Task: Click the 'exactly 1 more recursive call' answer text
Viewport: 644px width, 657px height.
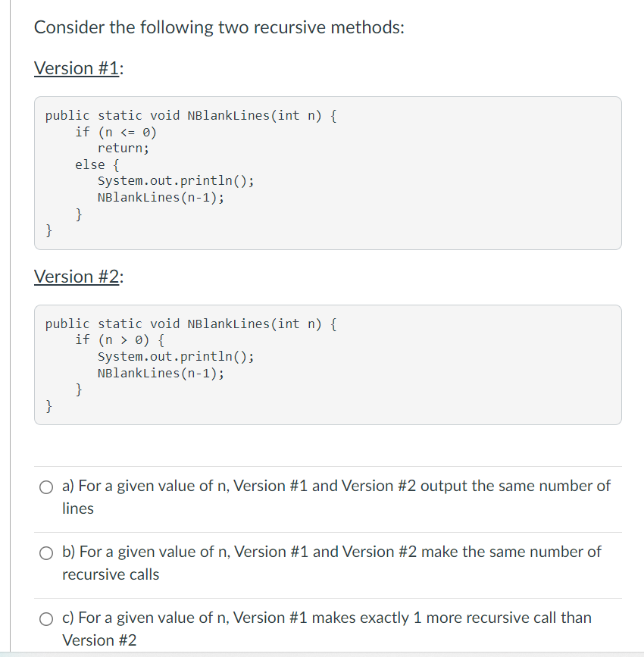Action: tap(327, 628)
